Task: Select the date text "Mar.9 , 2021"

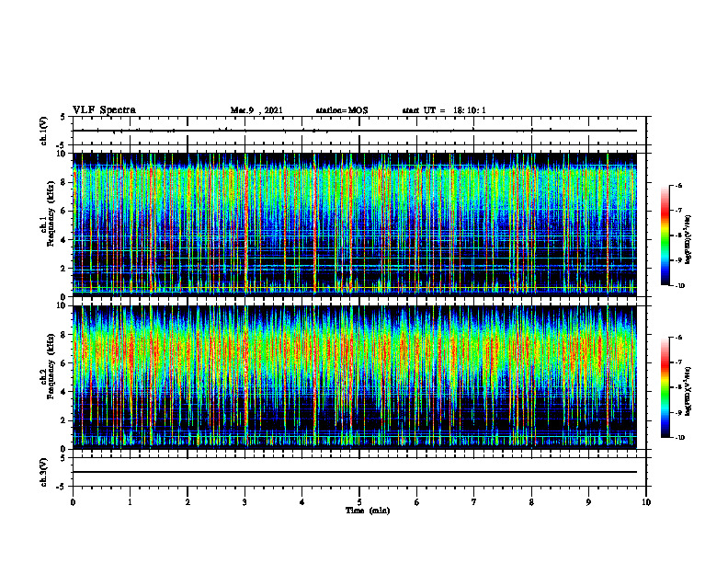Action: click(x=256, y=110)
